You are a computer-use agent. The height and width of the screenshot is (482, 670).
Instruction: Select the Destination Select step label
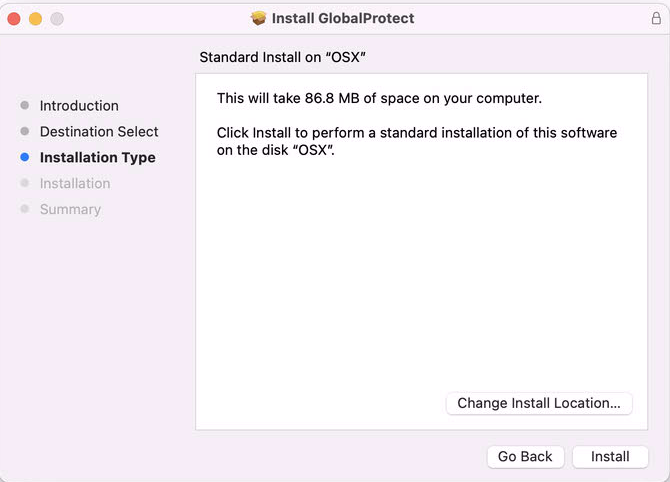tap(99, 132)
